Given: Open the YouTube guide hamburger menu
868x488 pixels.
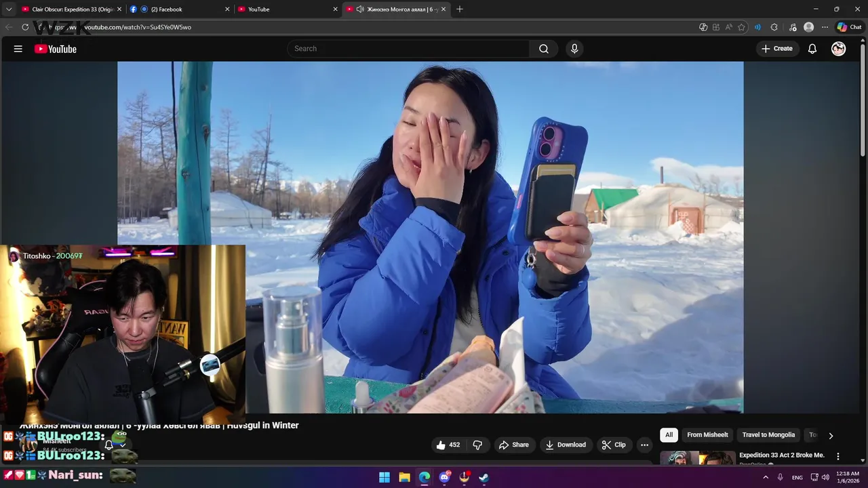Looking at the screenshot, I should pos(18,49).
